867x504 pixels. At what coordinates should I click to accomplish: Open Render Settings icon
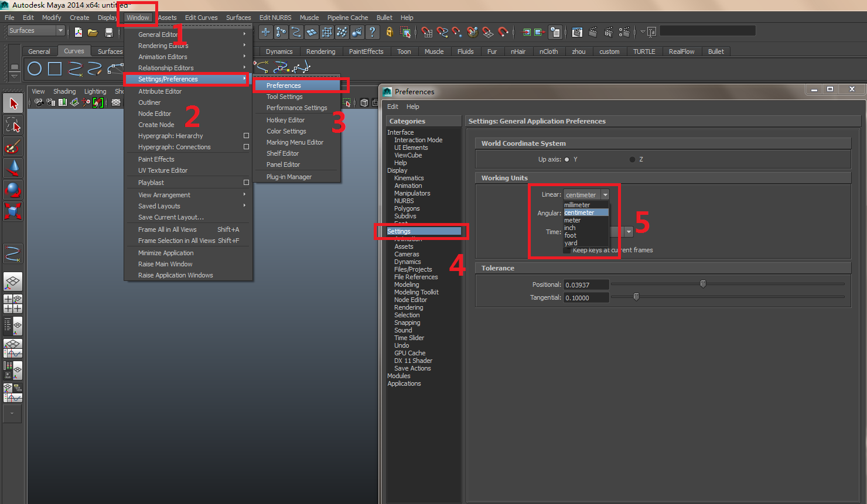624,32
